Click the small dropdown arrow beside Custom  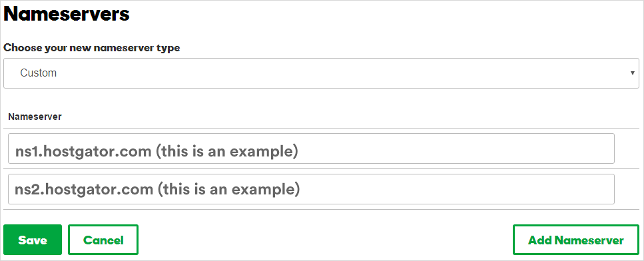pos(633,73)
